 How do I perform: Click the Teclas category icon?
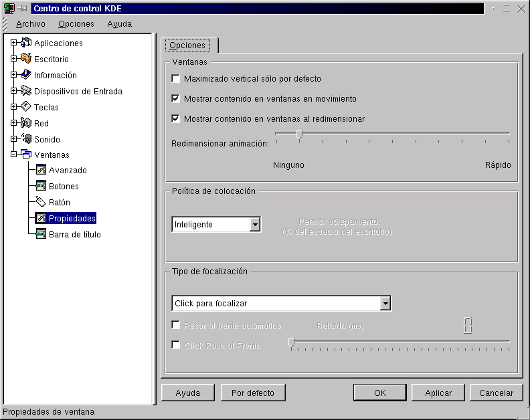[x=26, y=107]
